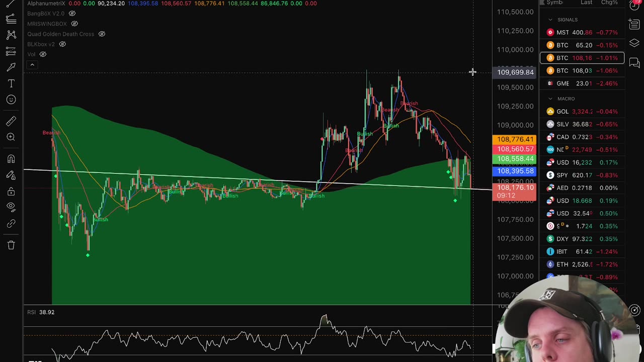
Task: Select the MST watchlist row
Action: point(582,32)
